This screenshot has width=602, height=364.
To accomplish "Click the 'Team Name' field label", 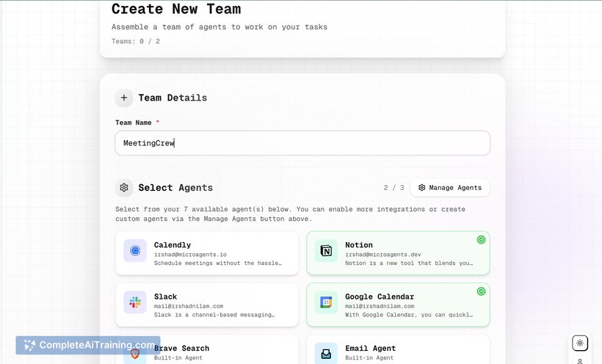I will click(x=133, y=123).
